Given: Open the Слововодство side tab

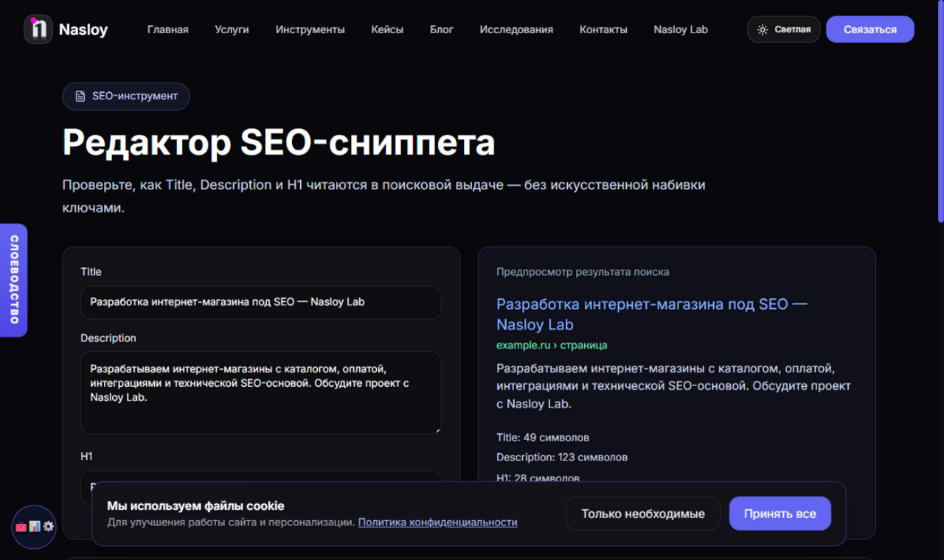Looking at the screenshot, I should point(13,280).
